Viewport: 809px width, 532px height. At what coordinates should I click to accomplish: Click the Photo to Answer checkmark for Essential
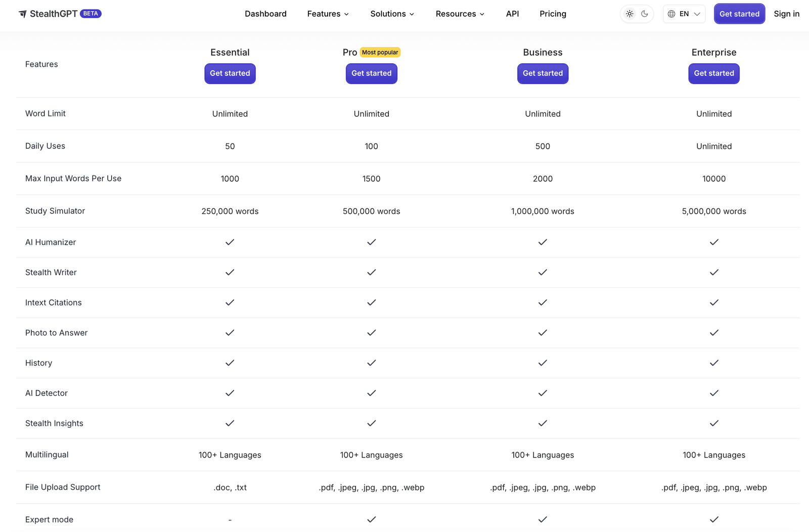pos(230,333)
